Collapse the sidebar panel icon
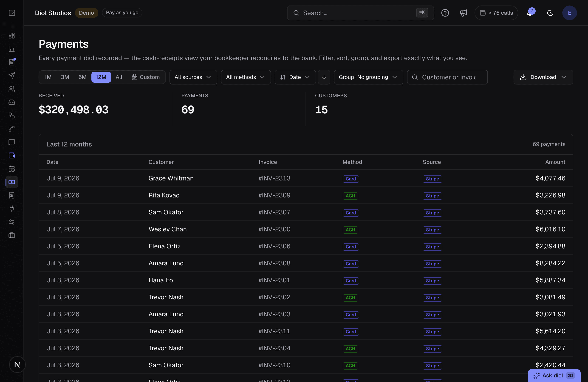Image resolution: width=588 pixels, height=382 pixels. point(12,13)
